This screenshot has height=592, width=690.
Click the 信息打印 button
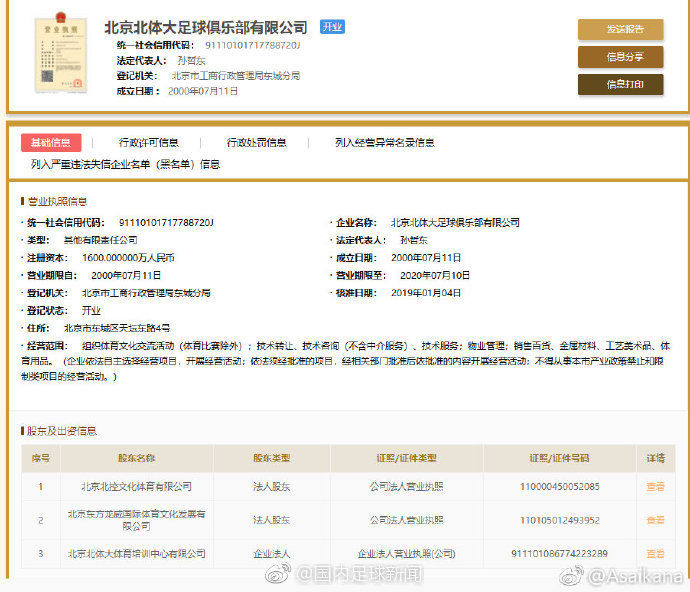(x=620, y=84)
